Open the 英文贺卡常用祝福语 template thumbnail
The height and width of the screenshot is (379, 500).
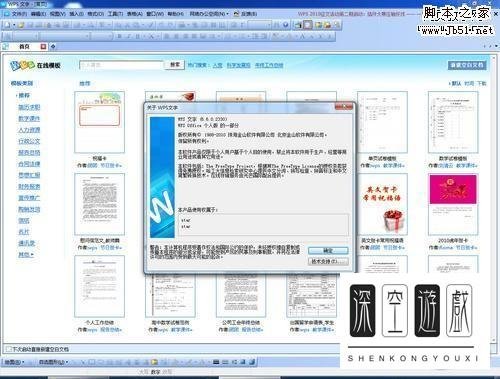point(382,204)
